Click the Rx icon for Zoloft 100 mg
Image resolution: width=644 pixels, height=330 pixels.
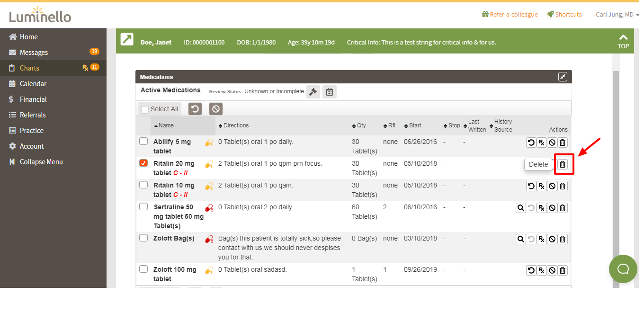[x=542, y=270]
